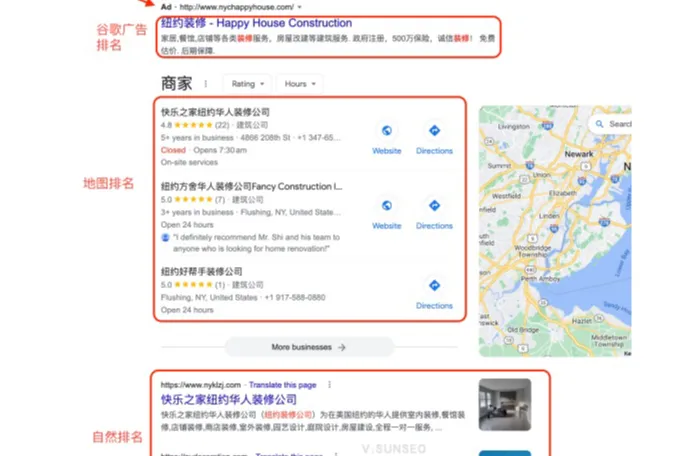Screen dimensions: 685x456
Task: Open the Happy House Construction ad link
Action: click(256, 23)
